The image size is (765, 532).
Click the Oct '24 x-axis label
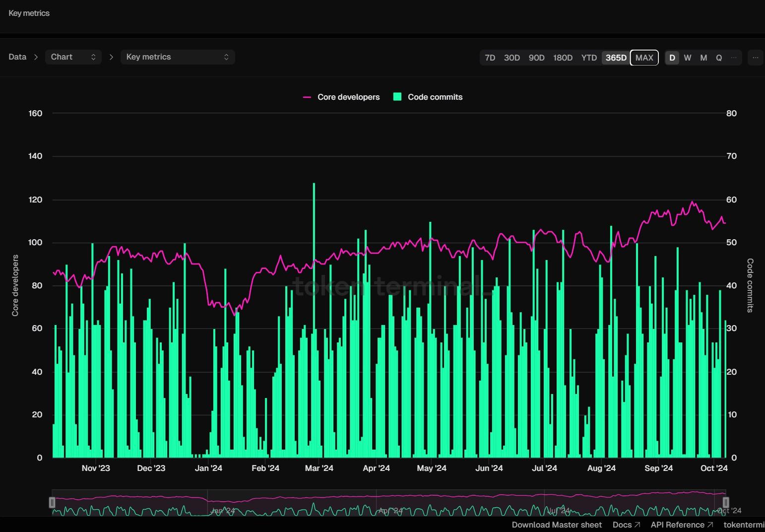pyautogui.click(x=714, y=468)
